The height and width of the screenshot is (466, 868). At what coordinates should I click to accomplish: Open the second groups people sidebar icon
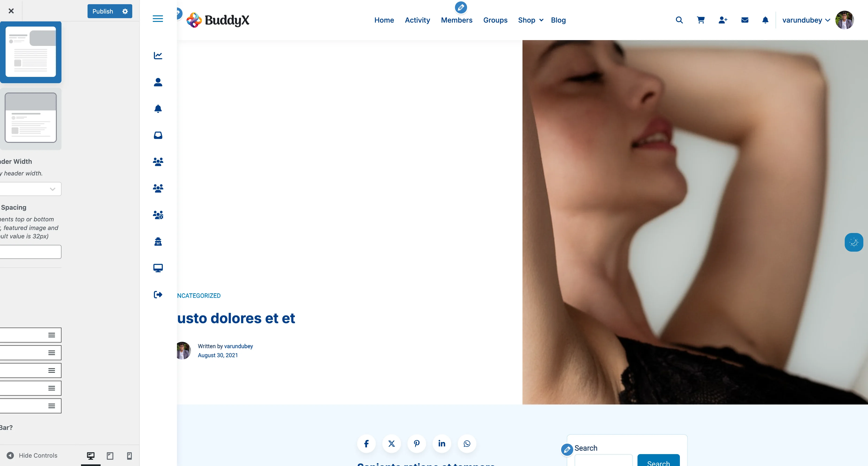pyautogui.click(x=158, y=188)
